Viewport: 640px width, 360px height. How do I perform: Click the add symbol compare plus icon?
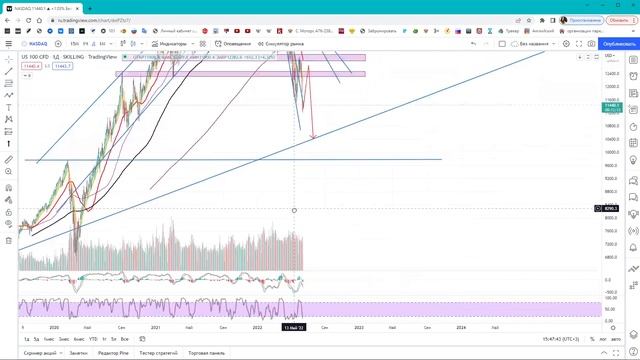pyautogui.click(x=58, y=44)
